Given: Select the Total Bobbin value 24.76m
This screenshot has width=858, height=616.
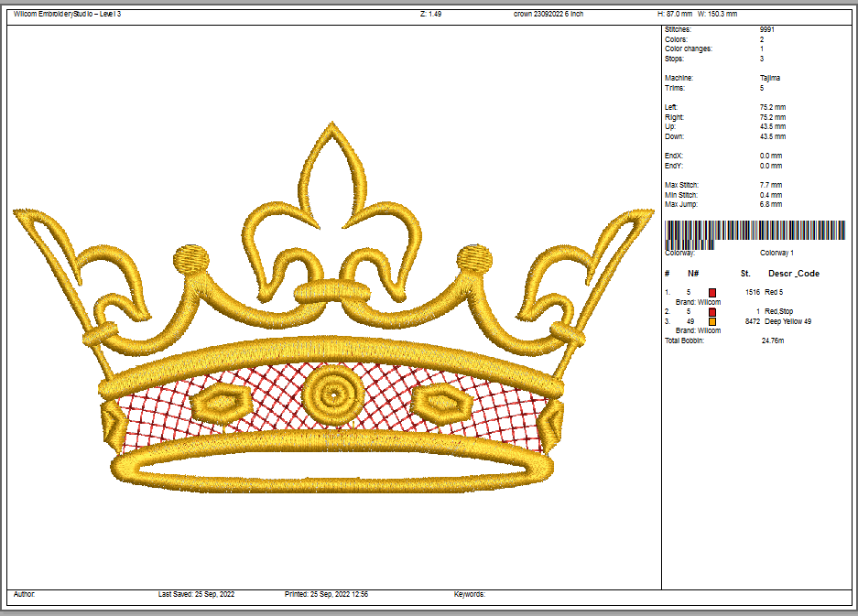Looking at the screenshot, I should pos(773,340).
